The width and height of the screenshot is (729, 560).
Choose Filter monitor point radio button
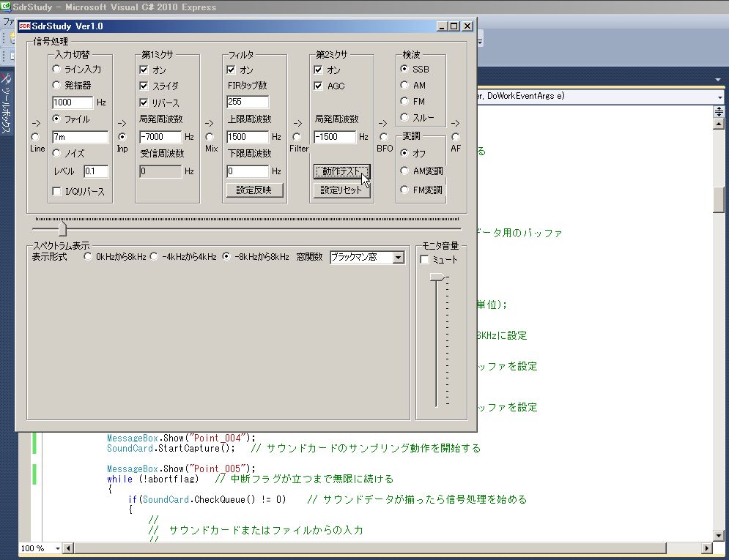[x=297, y=137]
